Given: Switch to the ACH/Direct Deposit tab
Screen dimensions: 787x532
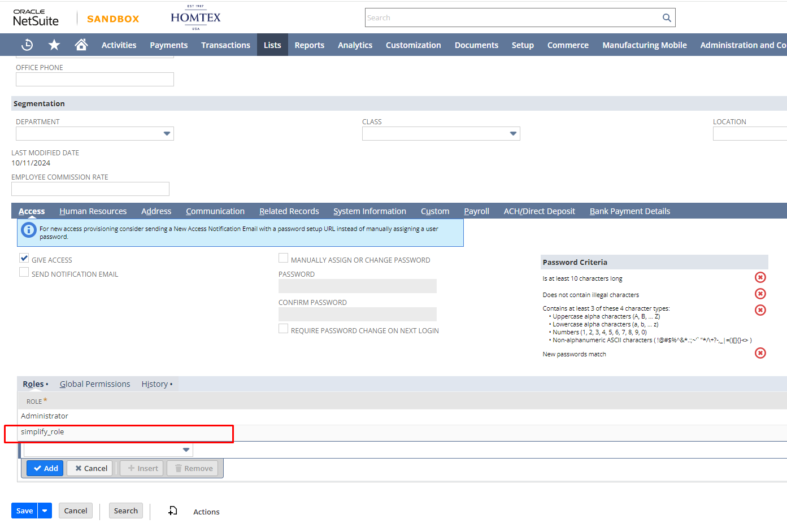Looking at the screenshot, I should [x=539, y=211].
